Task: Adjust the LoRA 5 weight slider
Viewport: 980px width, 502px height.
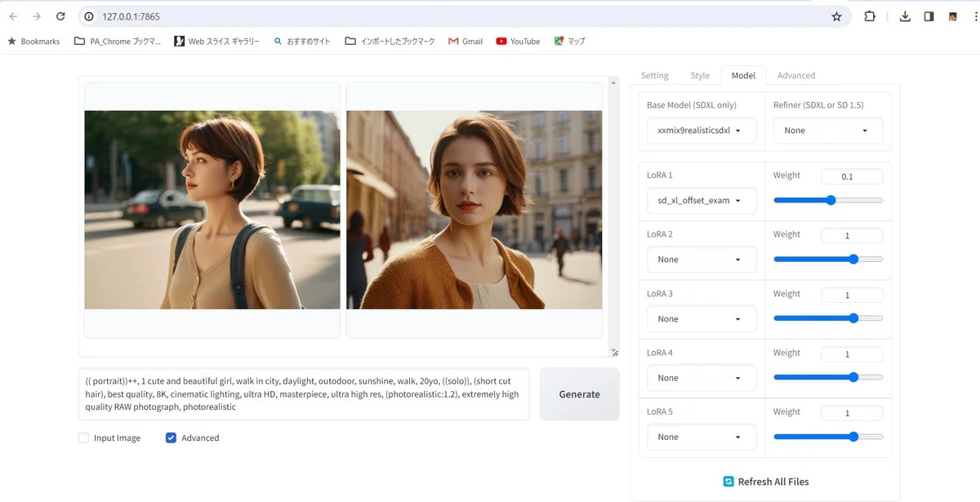Action: [828, 437]
